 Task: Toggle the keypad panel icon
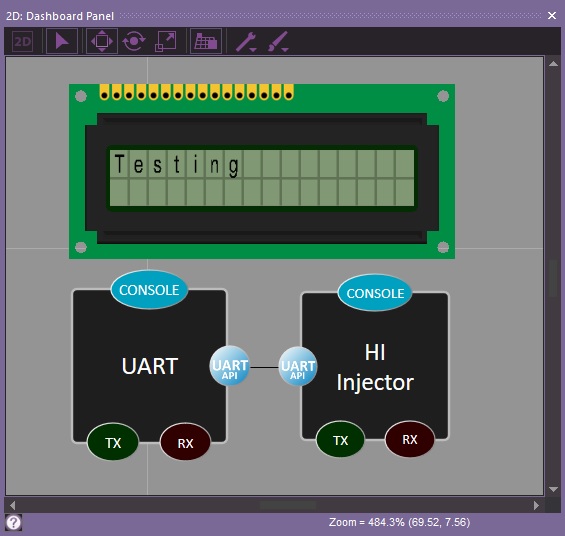(206, 42)
